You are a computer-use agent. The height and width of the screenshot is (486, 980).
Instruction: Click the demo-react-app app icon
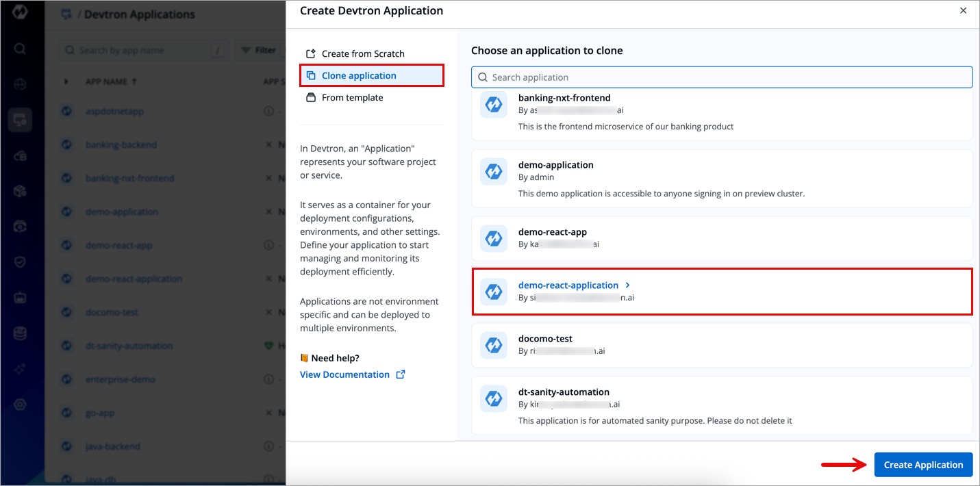[x=494, y=239]
